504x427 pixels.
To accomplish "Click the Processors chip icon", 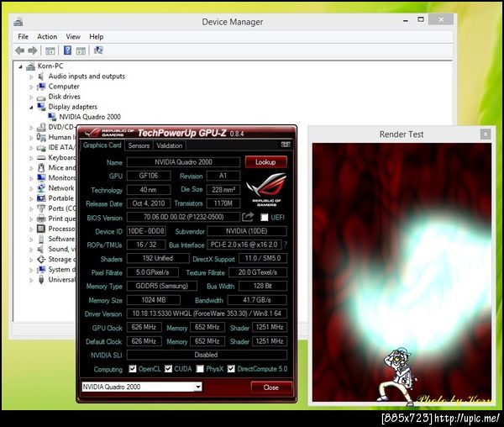I will [x=41, y=229].
